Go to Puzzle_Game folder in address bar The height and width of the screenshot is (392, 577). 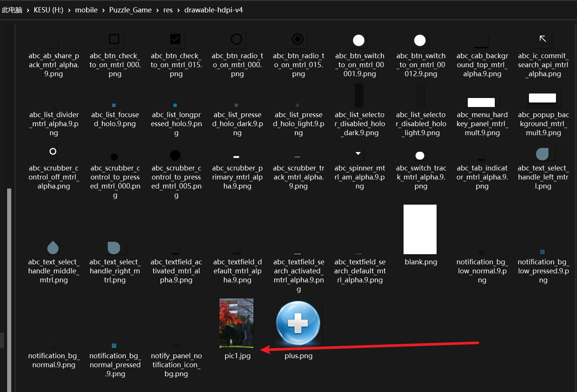pyautogui.click(x=130, y=10)
